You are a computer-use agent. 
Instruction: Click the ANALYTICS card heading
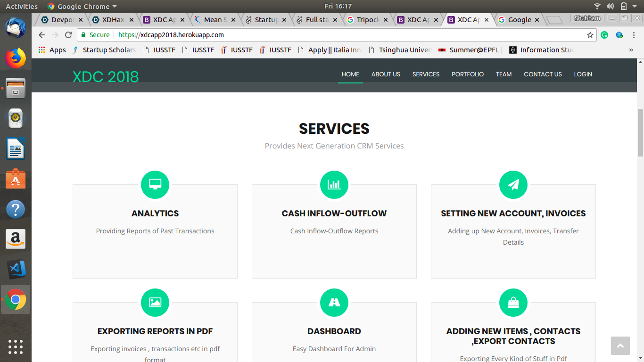click(x=155, y=214)
